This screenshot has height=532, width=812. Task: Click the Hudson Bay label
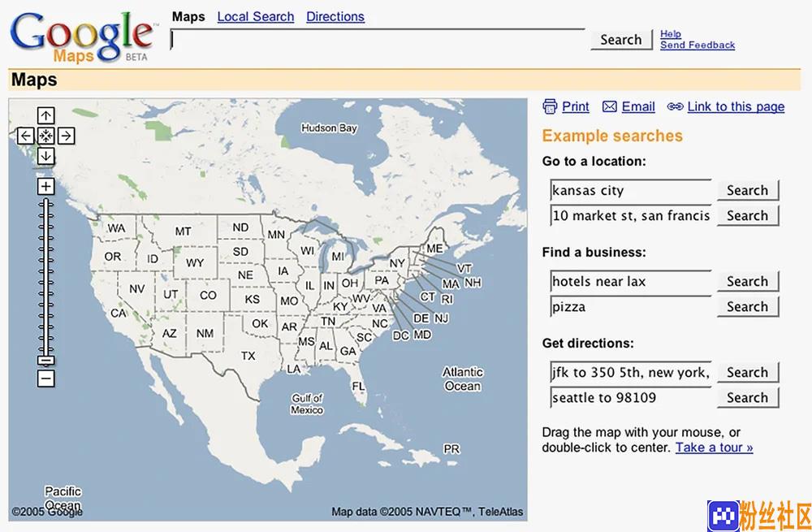(x=330, y=128)
